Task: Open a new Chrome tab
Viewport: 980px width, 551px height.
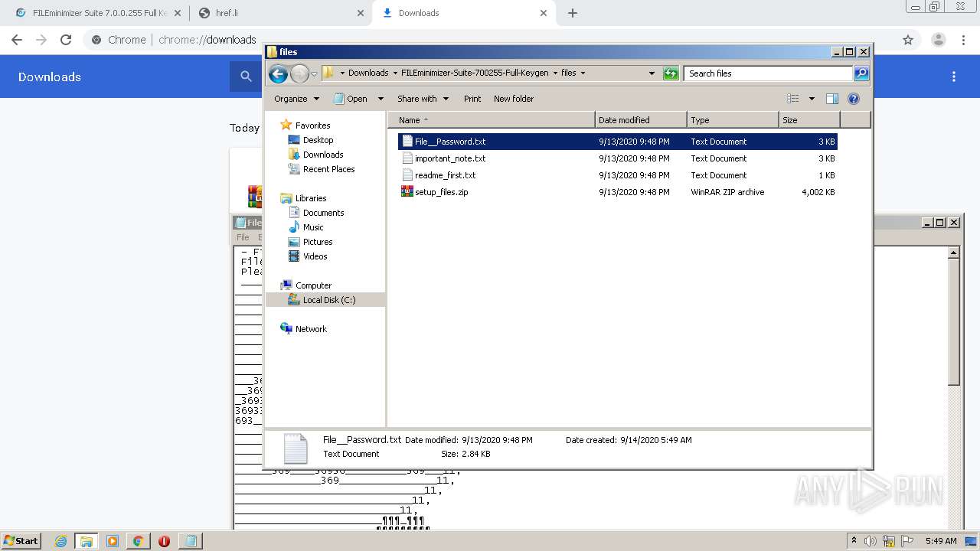Action: (x=573, y=13)
